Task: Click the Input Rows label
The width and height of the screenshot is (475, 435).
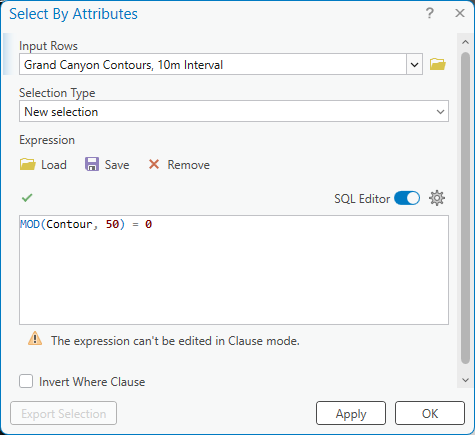Action: 48,46
